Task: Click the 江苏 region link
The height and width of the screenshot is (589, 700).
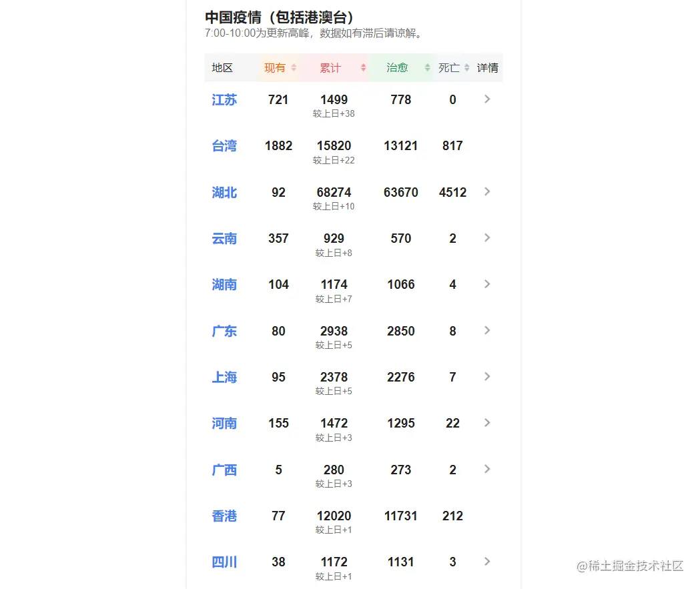Action: click(224, 99)
